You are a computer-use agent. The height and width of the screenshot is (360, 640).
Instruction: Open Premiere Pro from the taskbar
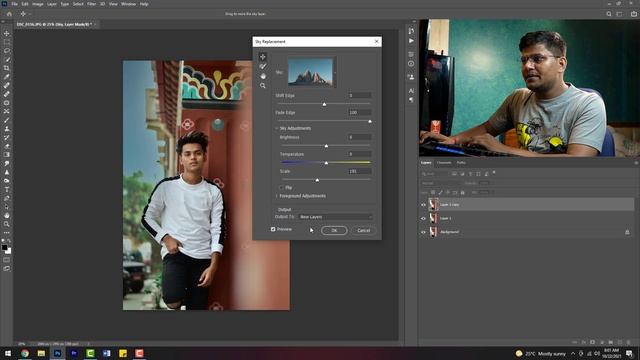(x=74, y=353)
